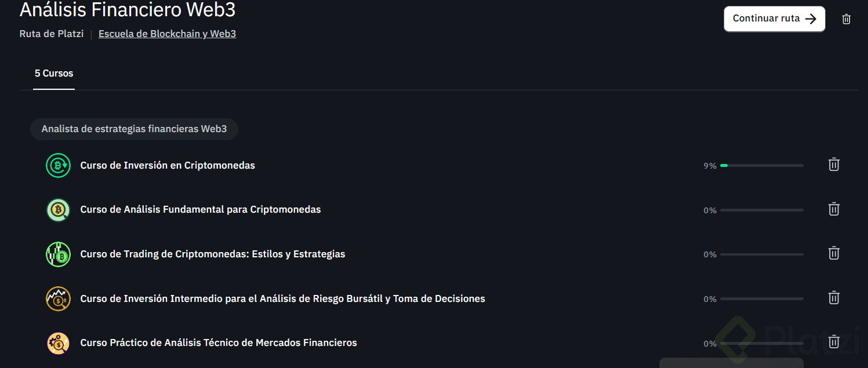The image size is (868, 368).
Task: Select the 5 Cursos tab
Action: [54, 74]
